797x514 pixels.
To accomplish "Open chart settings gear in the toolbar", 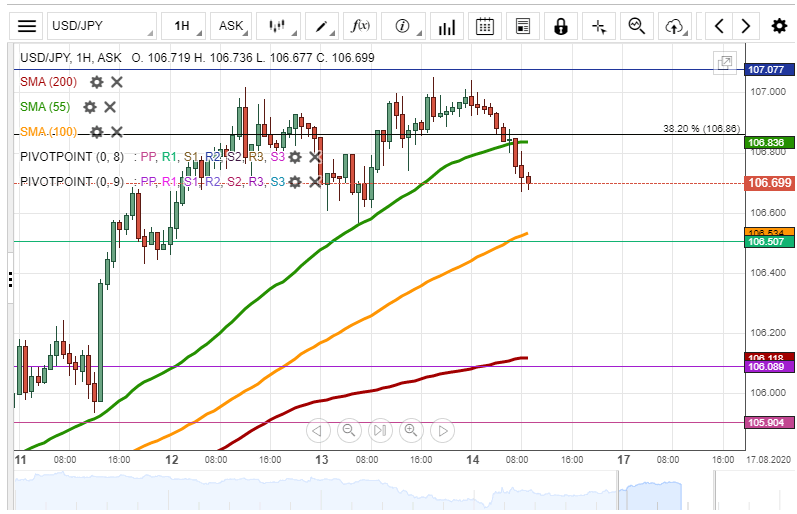I will (x=779, y=26).
